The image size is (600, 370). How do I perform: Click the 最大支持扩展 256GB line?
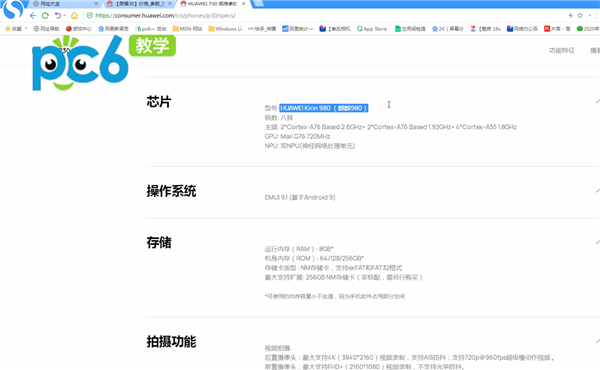coord(344,277)
